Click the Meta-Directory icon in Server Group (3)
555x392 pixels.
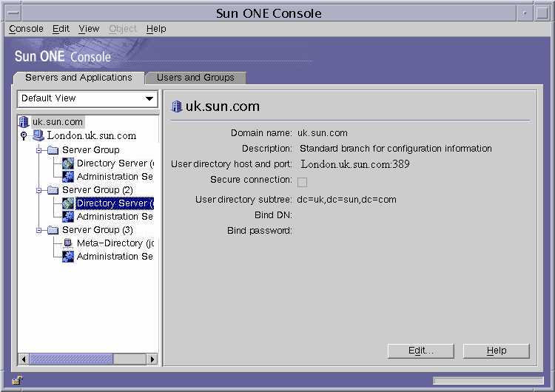tap(68, 243)
